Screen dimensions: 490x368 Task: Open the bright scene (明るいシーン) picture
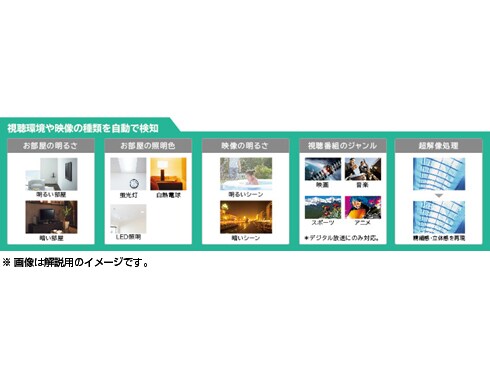(246, 174)
